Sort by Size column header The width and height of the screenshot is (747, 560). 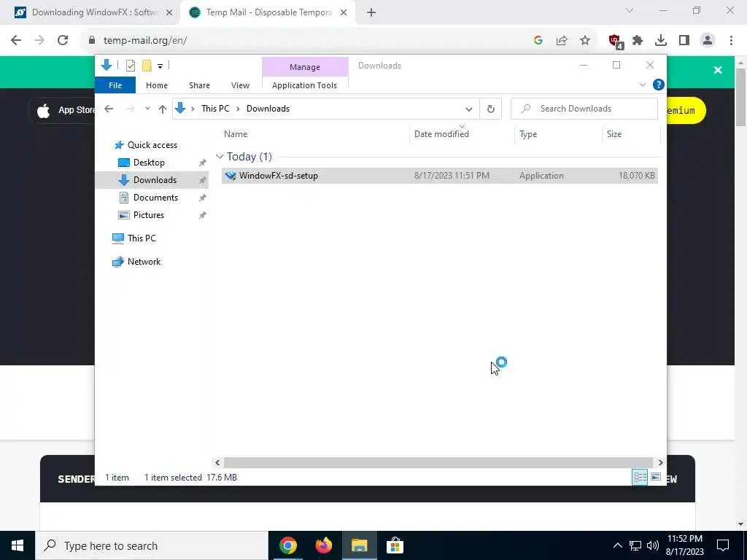[631, 134]
